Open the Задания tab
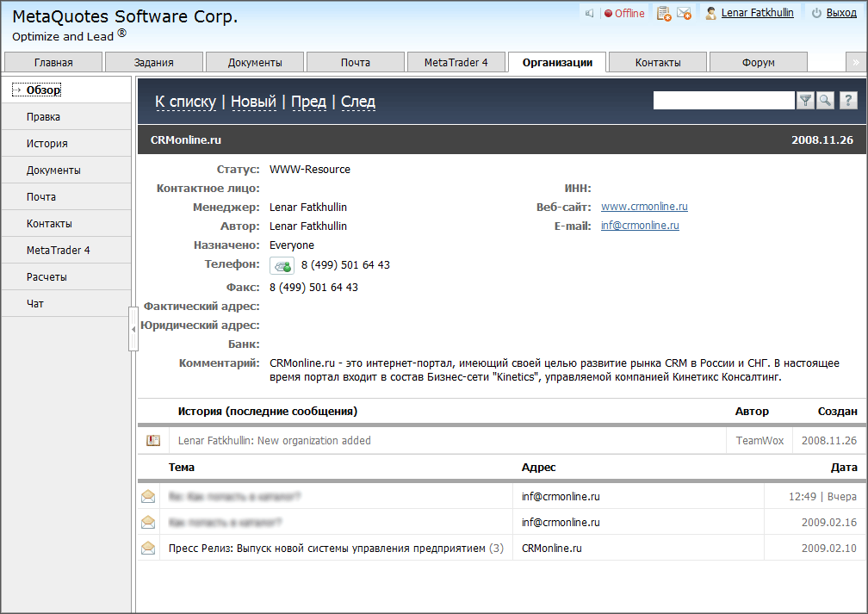The image size is (868, 614). pyautogui.click(x=154, y=63)
